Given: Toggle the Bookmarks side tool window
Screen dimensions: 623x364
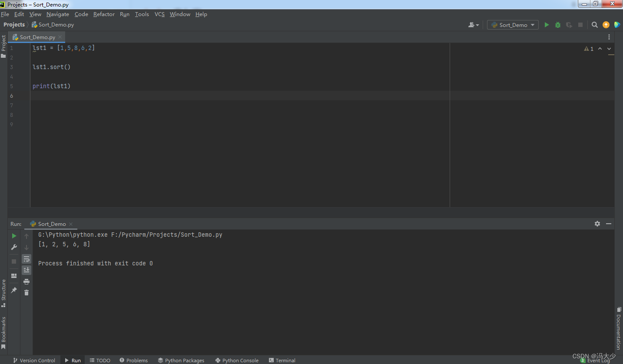Looking at the screenshot, I should click(3, 333).
